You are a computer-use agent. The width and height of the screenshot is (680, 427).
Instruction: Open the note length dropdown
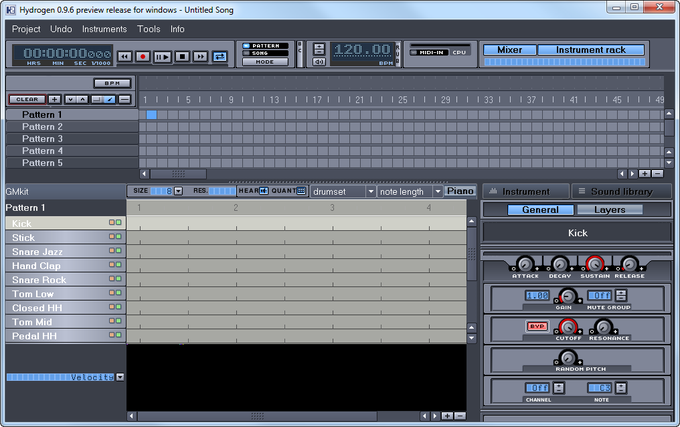(x=410, y=191)
